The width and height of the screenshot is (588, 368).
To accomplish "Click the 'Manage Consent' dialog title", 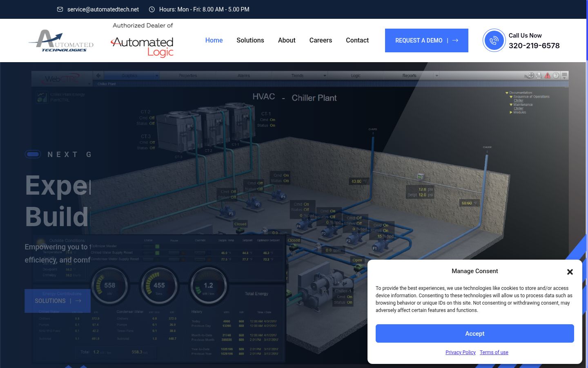I will [x=475, y=271].
